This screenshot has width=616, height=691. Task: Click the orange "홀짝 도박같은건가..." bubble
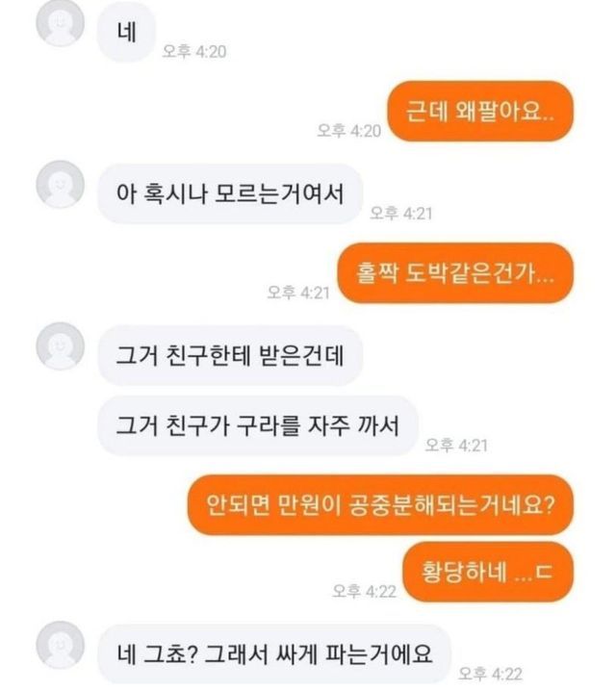[x=455, y=272]
